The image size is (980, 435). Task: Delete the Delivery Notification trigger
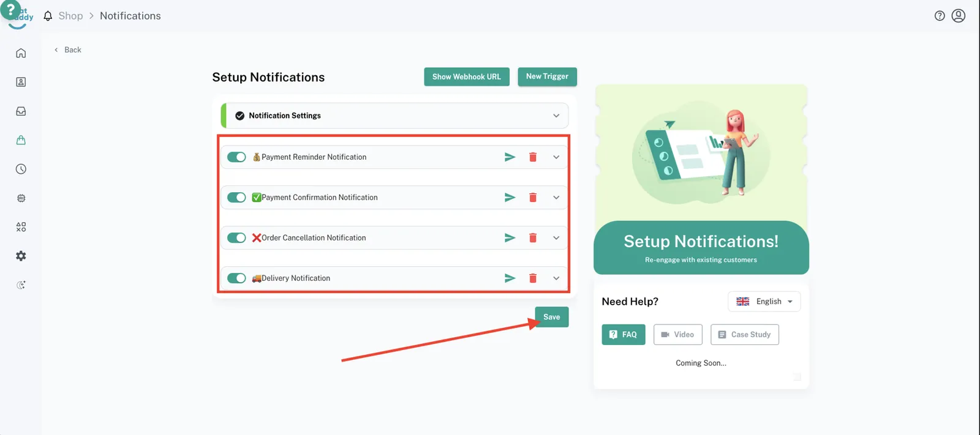click(x=533, y=278)
